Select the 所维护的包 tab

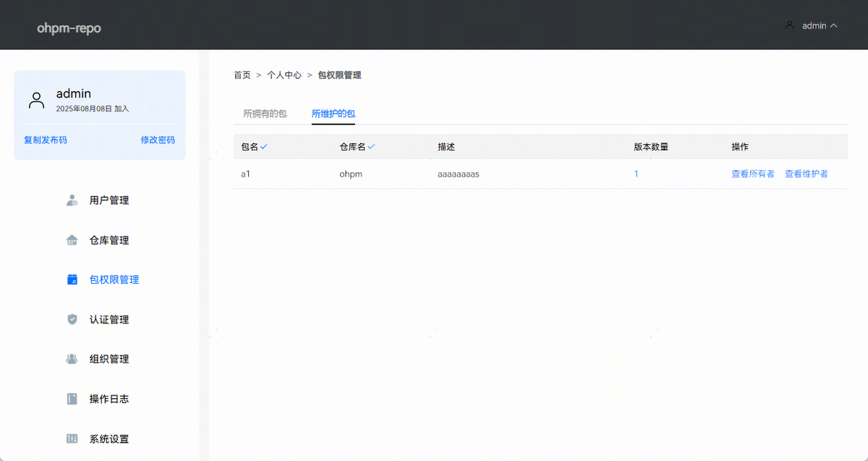click(x=333, y=114)
